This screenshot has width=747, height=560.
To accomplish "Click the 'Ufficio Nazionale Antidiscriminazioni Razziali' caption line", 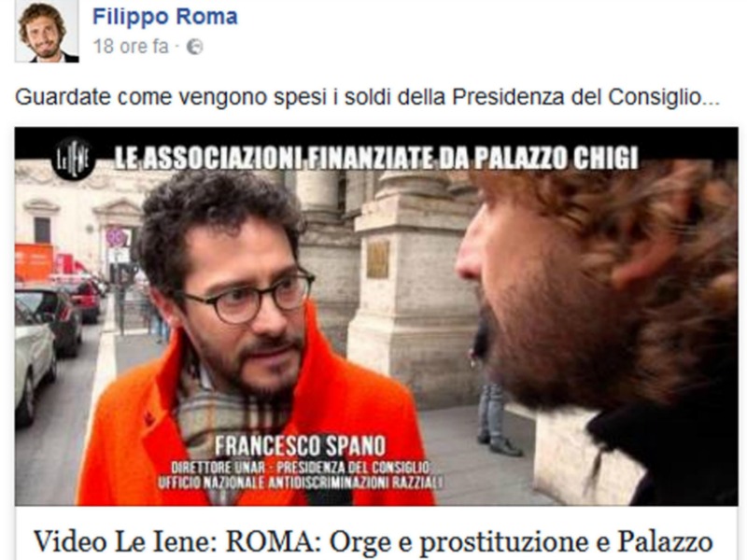I will [x=301, y=482].
